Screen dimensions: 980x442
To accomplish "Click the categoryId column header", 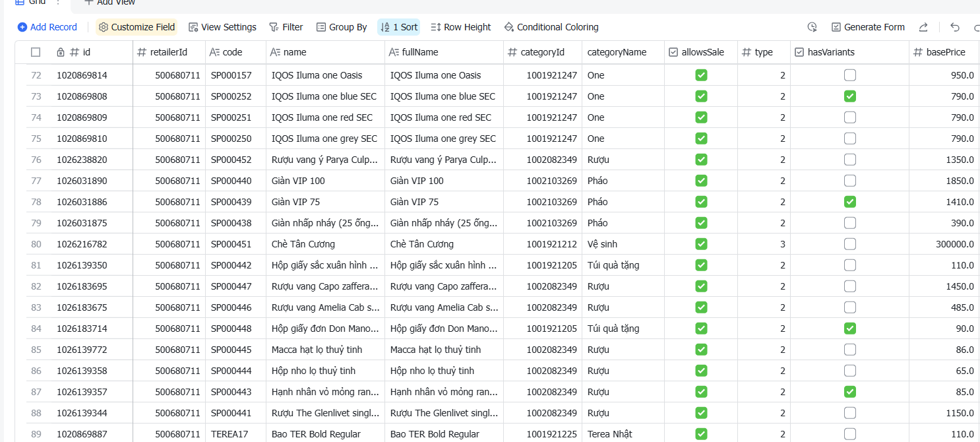I will coord(543,52).
